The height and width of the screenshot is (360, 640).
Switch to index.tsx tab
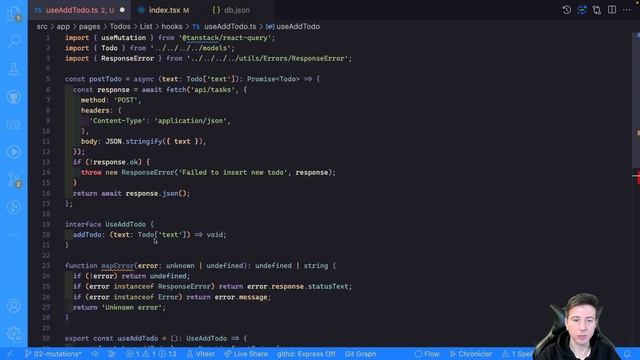pyautogui.click(x=164, y=10)
